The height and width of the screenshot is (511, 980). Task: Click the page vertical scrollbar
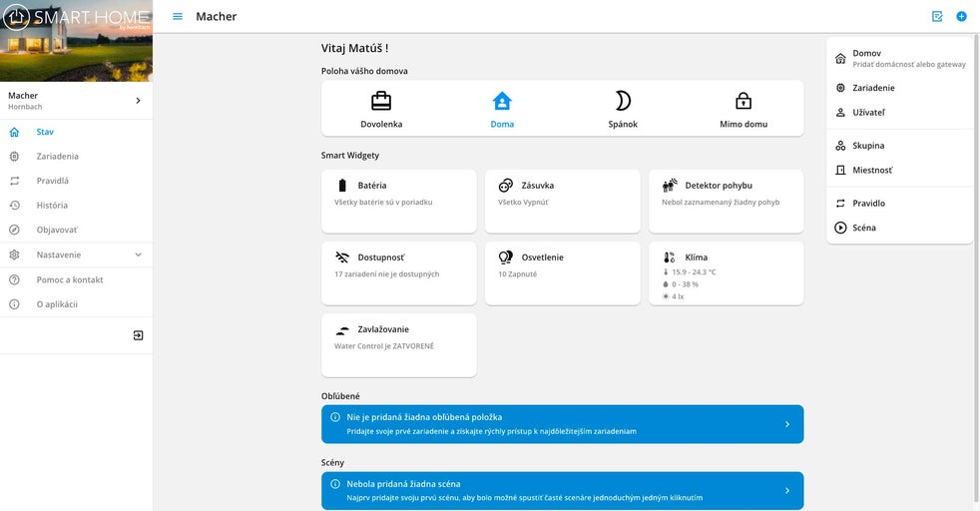[977, 268]
